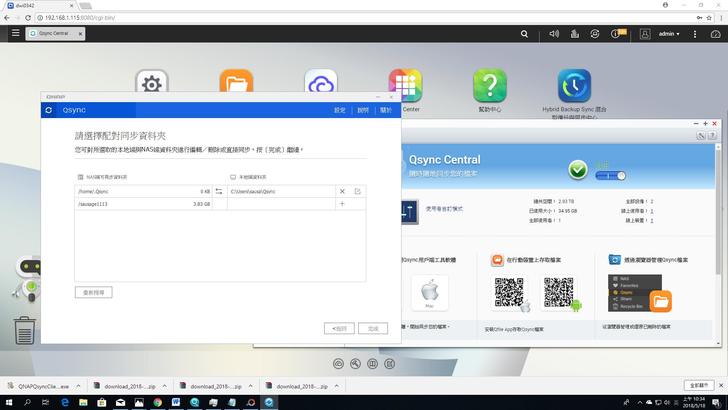Screen dimensions: 728x410
Task: Remove the /home/.Qsync paired folder with X
Action: pyautogui.click(x=342, y=191)
